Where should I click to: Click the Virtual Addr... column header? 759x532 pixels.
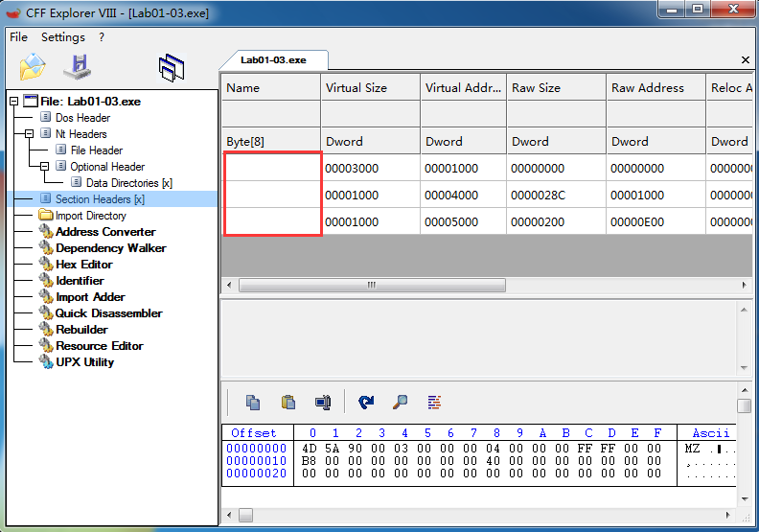click(463, 87)
